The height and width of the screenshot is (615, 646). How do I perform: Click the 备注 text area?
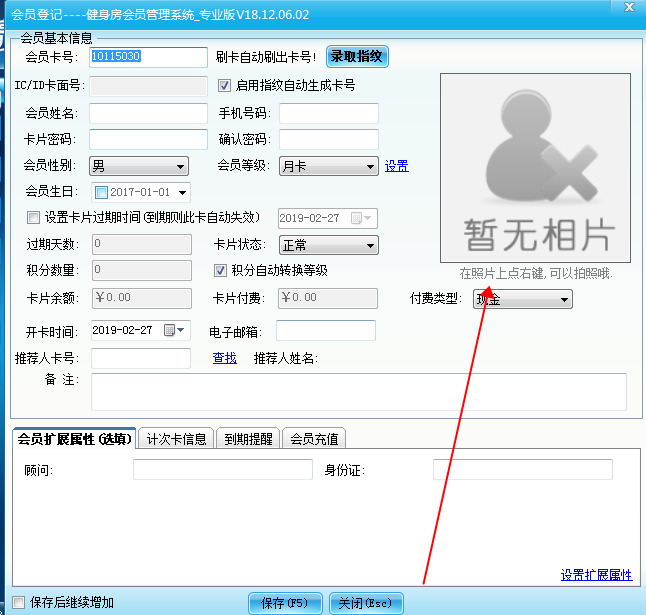point(359,392)
